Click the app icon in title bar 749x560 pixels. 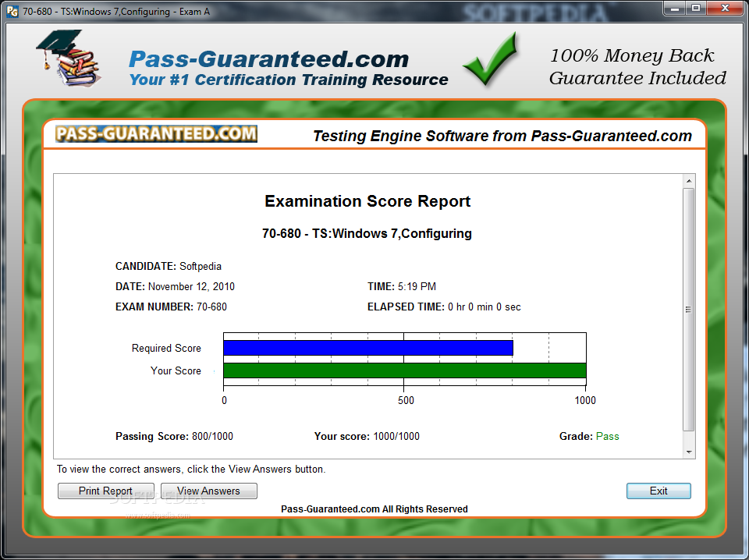[x=12, y=11]
